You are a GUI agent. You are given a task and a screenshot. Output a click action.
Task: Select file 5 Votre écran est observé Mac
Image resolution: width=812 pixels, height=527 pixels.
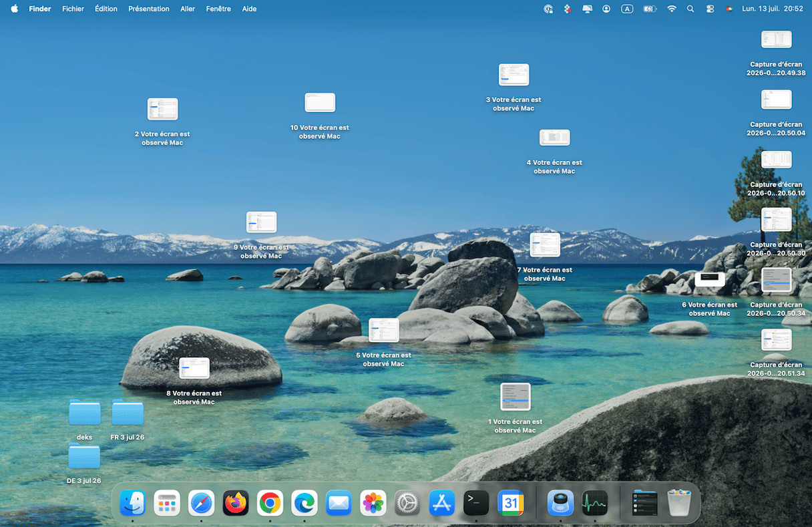pos(384,330)
